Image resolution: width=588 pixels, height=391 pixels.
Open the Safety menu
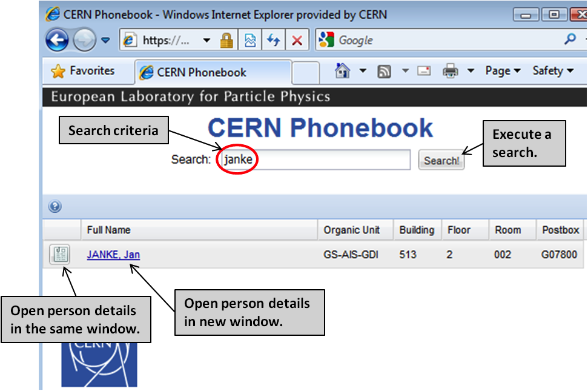[552, 71]
